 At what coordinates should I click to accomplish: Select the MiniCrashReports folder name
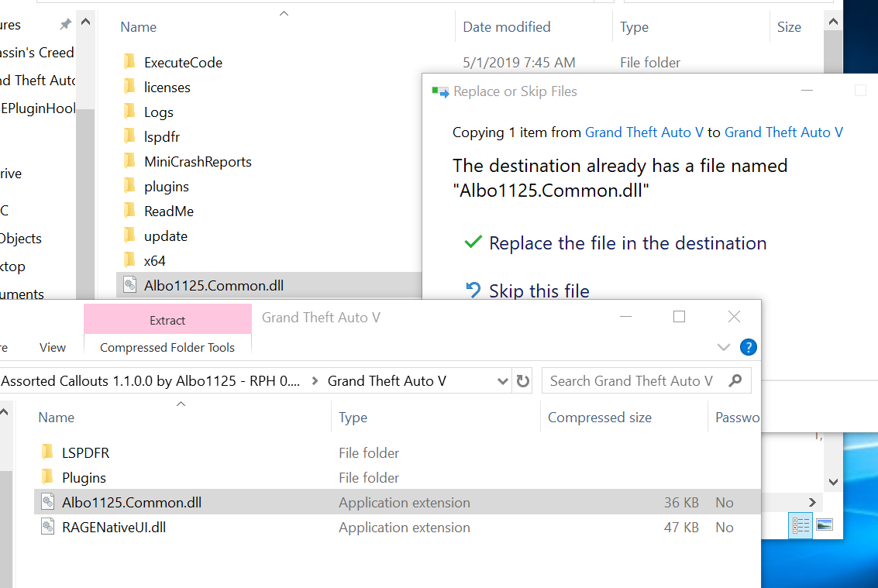pos(198,161)
